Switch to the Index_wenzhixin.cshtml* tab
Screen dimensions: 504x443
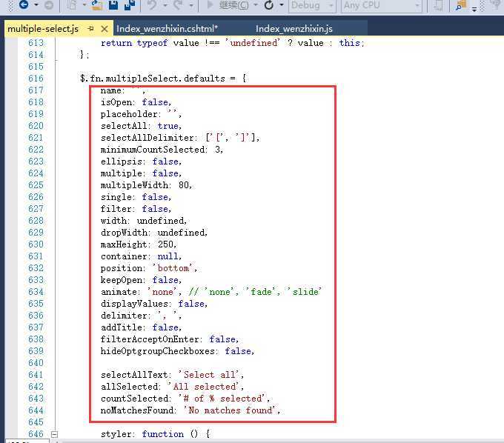click(x=168, y=29)
